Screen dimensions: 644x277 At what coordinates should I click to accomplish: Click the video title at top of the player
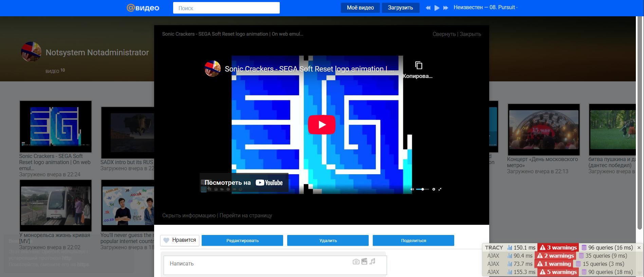pyautogui.click(x=233, y=34)
